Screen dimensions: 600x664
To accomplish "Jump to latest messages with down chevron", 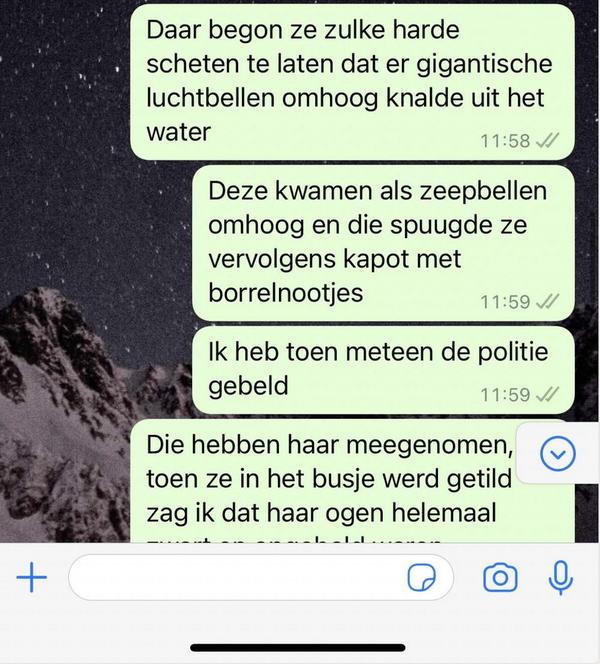I will pyautogui.click(x=558, y=454).
